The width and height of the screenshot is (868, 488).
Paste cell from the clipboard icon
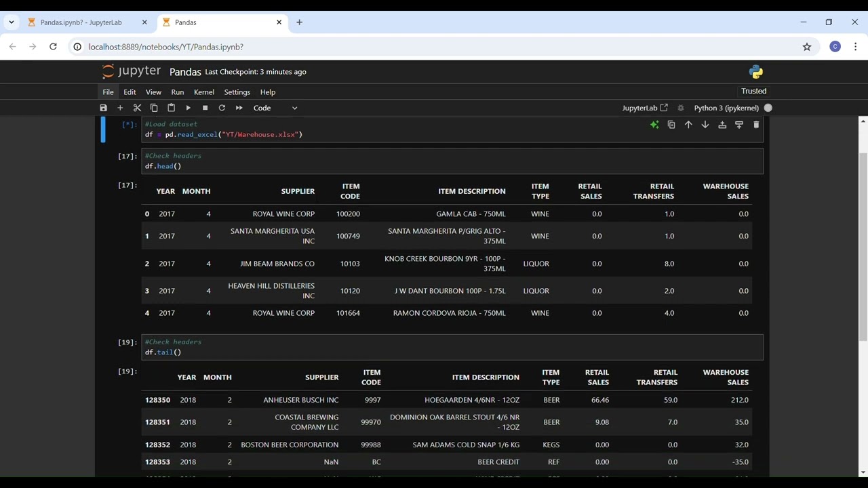(171, 108)
